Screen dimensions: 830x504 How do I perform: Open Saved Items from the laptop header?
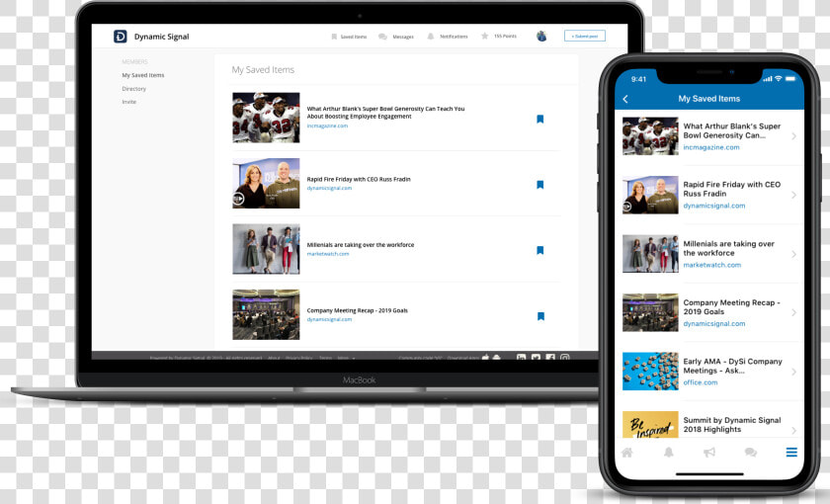[x=349, y=37]
